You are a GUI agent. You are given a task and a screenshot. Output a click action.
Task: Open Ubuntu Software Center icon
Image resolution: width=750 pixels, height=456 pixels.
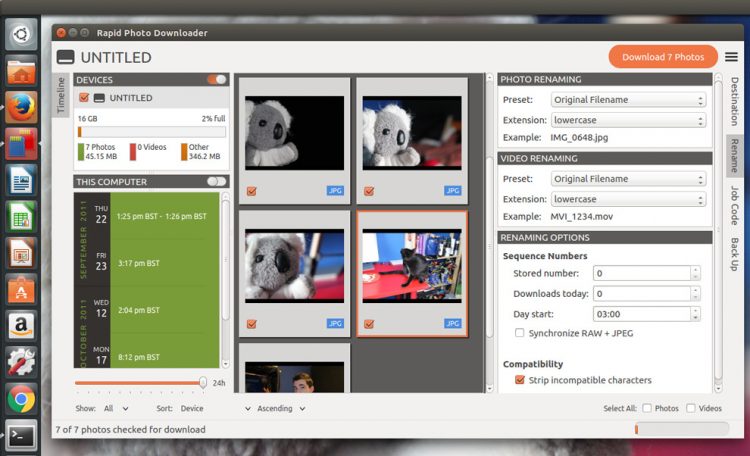[x=21, y=289]
